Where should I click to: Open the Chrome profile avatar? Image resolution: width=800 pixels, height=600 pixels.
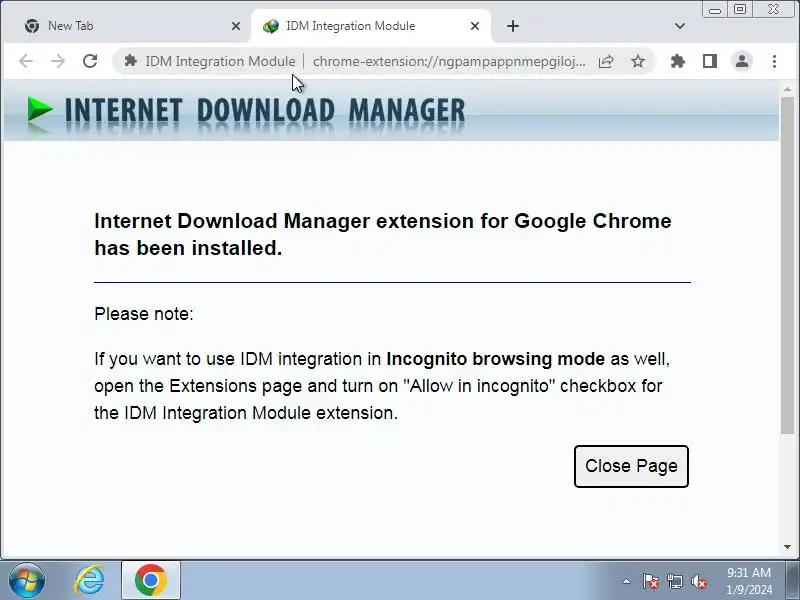742,61
